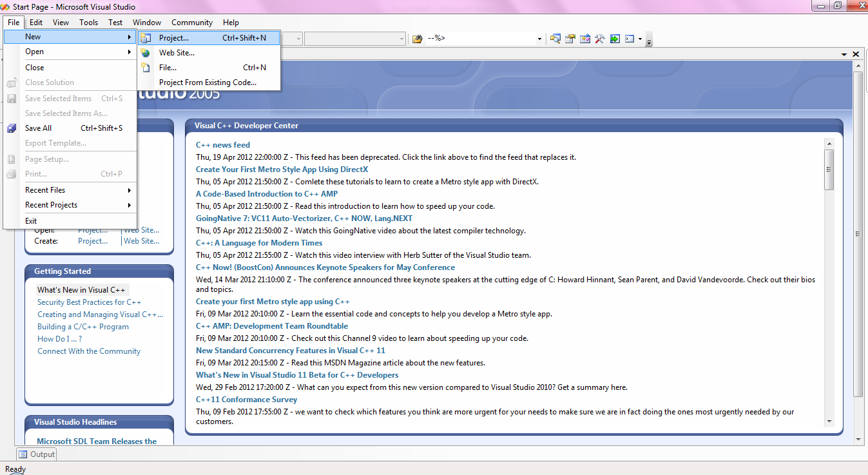Expand the Open submenu in the File menu
868x475 pixels.
[x=70, y=52]
